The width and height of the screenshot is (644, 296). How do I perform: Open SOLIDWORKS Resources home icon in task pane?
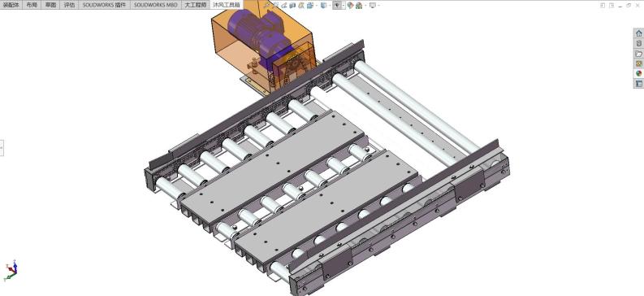click(638, 33)
